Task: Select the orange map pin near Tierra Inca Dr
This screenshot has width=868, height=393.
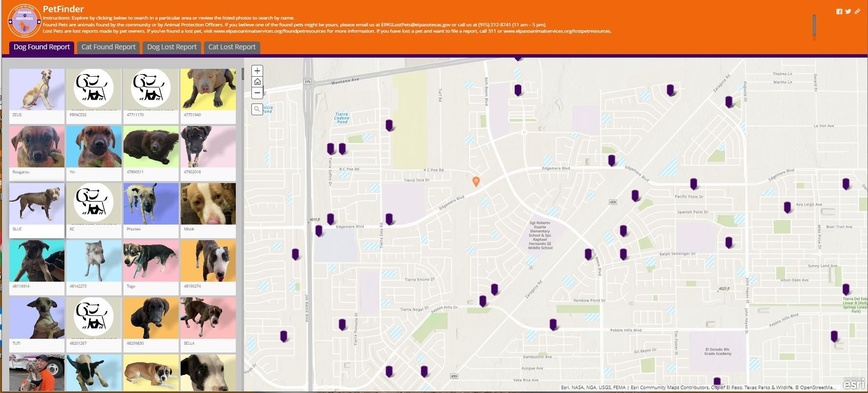Action: point(476,181)
